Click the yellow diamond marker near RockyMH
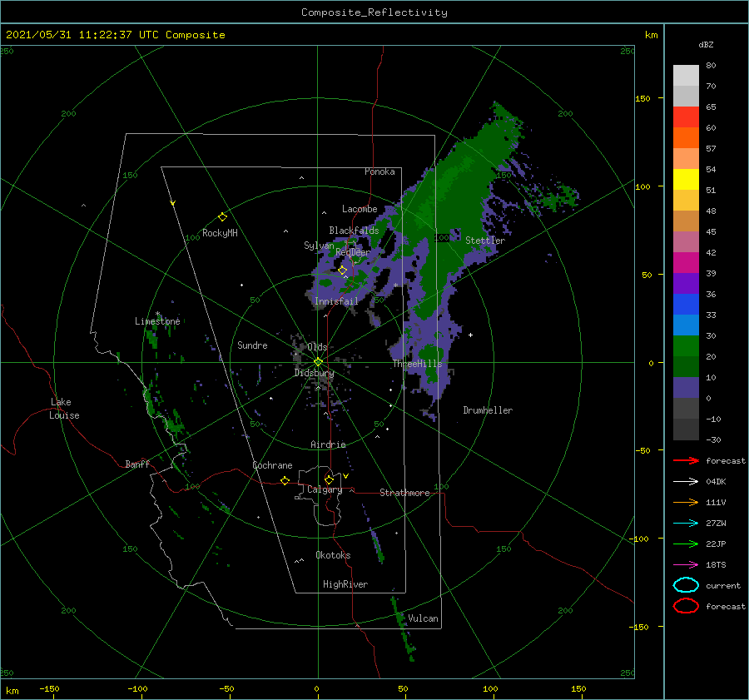This screenshot has width=749, height=700. tap(222, 217)
